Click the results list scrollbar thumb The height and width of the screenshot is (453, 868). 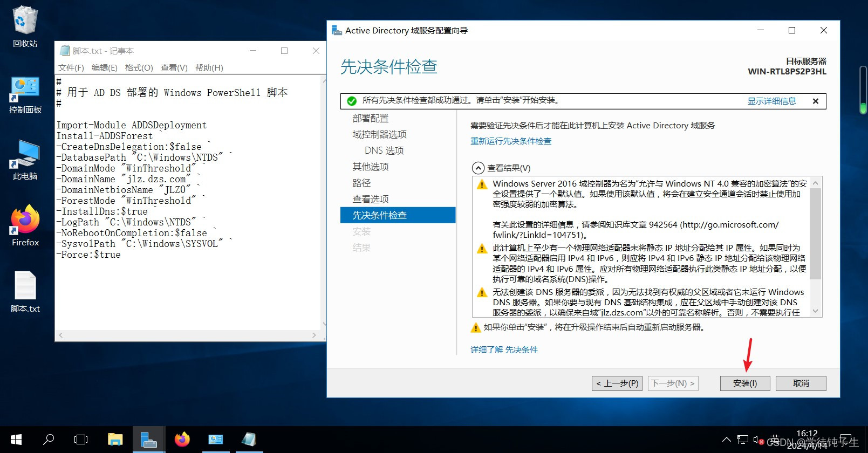pos(816,234)
